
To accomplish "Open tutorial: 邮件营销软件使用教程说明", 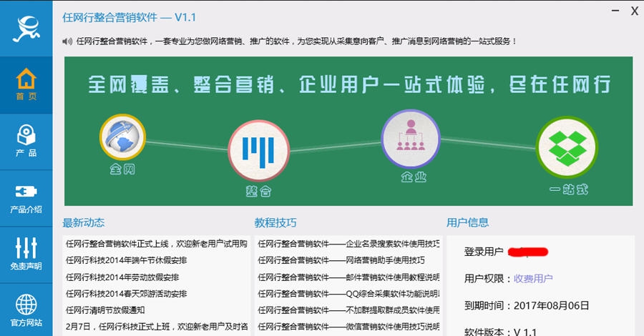I will pos(348,277).
